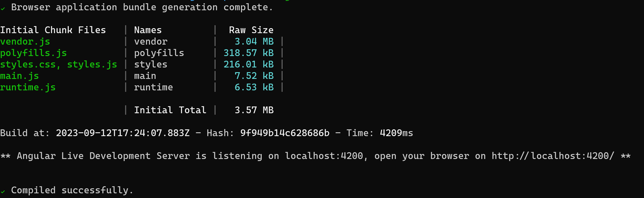Click the build hash 9f949b14c628686b
Viewport: 644px width, 198px height.
coord(285,133)
